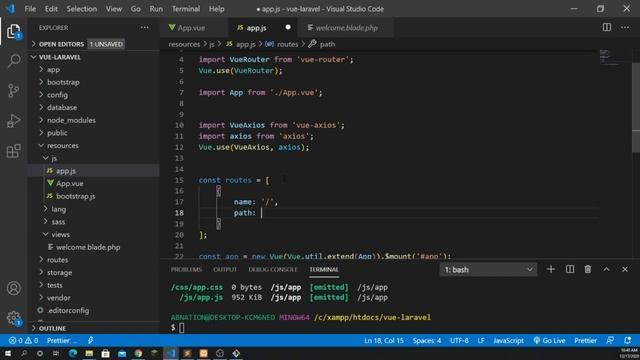Switch to the Debug Console panel tab

pyautogui.click(x=273, y=269)
